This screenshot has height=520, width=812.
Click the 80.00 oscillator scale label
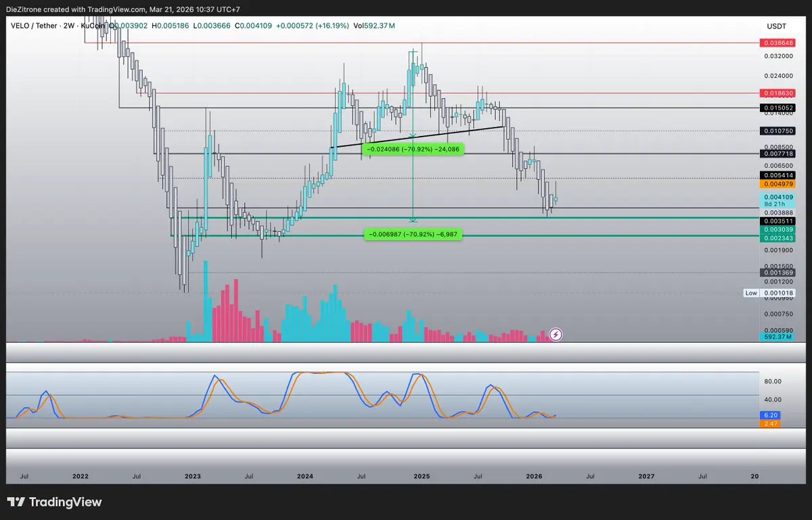772,381
